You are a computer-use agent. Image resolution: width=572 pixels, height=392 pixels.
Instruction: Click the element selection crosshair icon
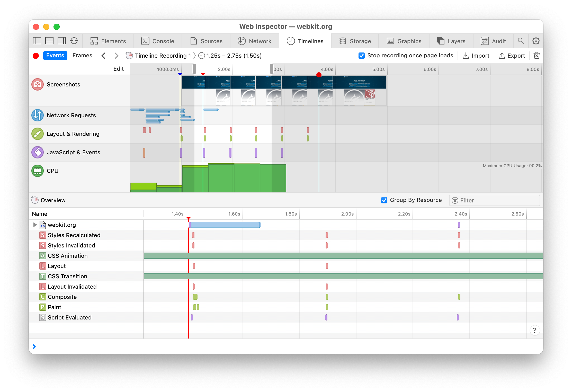click(x=74, y=41)
